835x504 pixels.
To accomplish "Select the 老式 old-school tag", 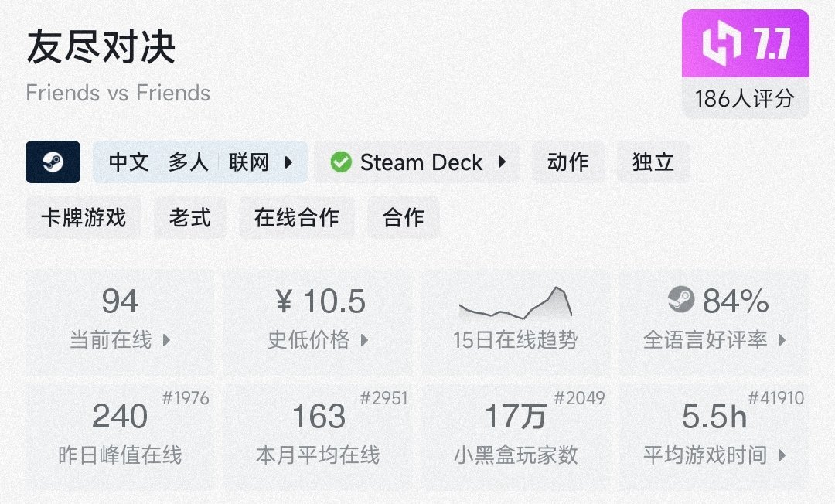I will [190, 218].
